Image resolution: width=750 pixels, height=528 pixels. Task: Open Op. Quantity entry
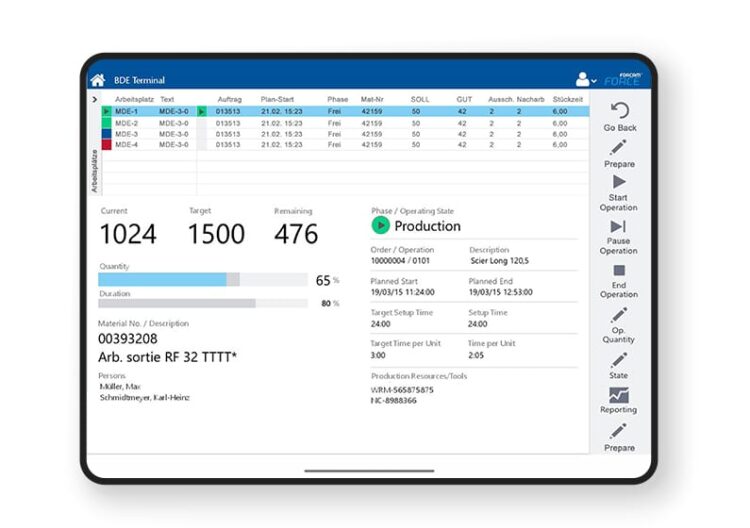619,316
